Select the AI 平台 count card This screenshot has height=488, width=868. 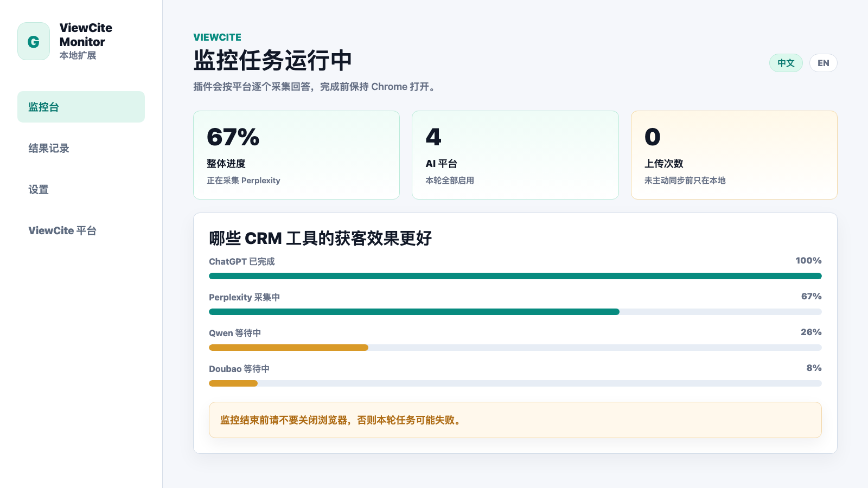tap(515, 155)
